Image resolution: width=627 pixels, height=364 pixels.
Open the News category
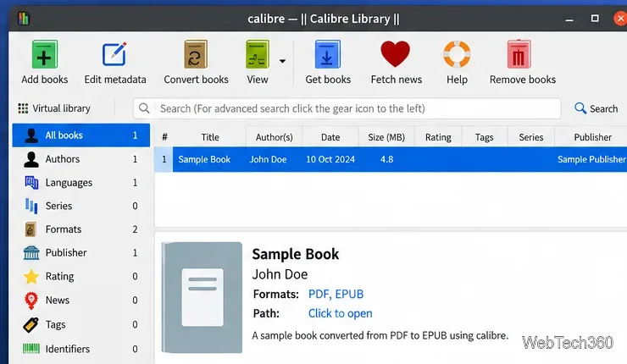81,300
